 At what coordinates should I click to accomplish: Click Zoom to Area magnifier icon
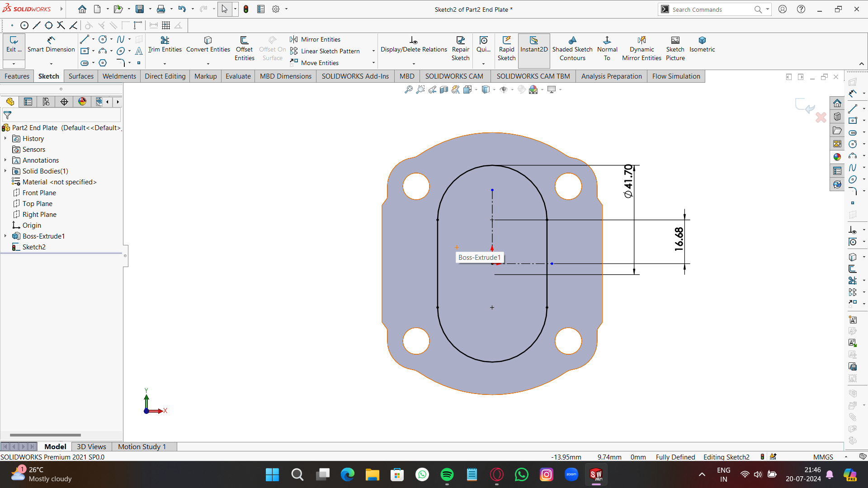(420, 89)
